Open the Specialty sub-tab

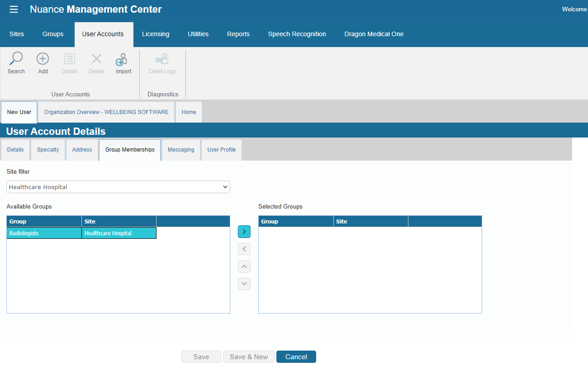tap(48, 150)
